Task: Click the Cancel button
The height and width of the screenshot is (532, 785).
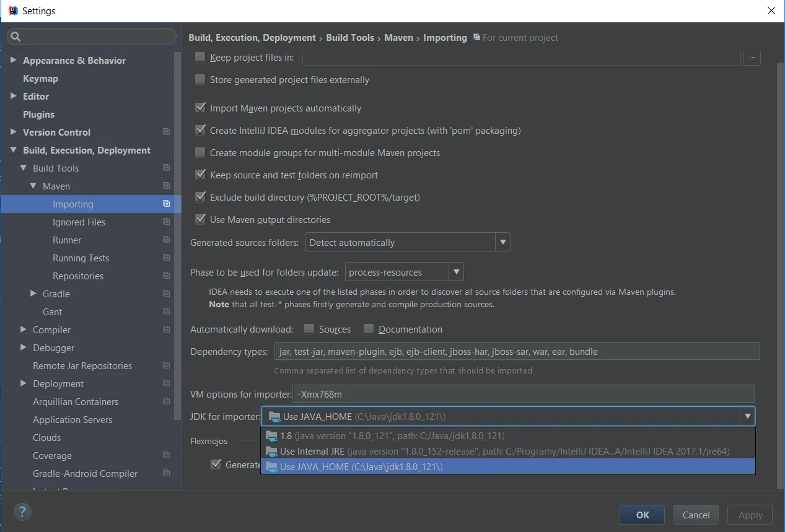Action: [x=696, y=515]
